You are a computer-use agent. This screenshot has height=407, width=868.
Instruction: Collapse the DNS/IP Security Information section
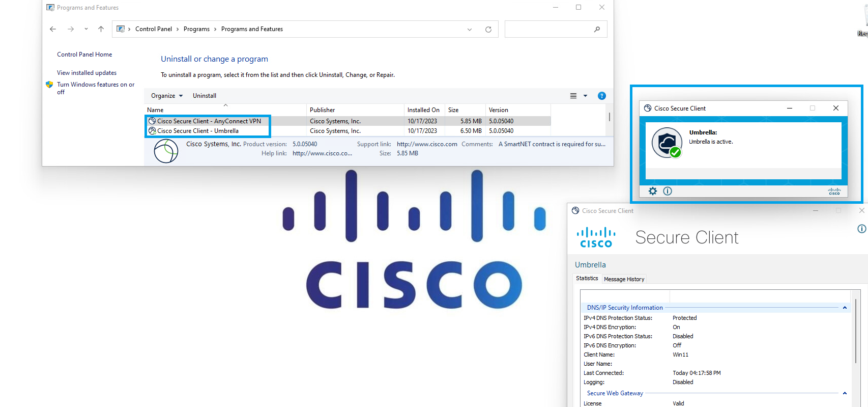tap(845, 308)
